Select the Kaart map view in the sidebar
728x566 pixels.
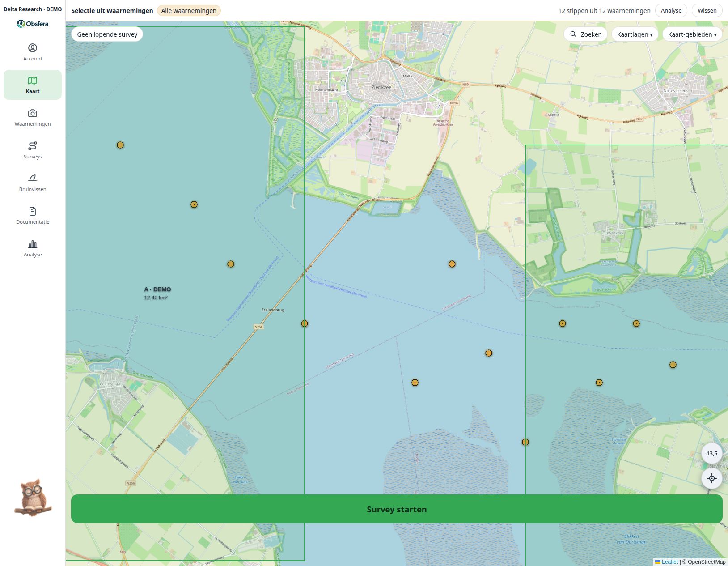coord(33,85)
